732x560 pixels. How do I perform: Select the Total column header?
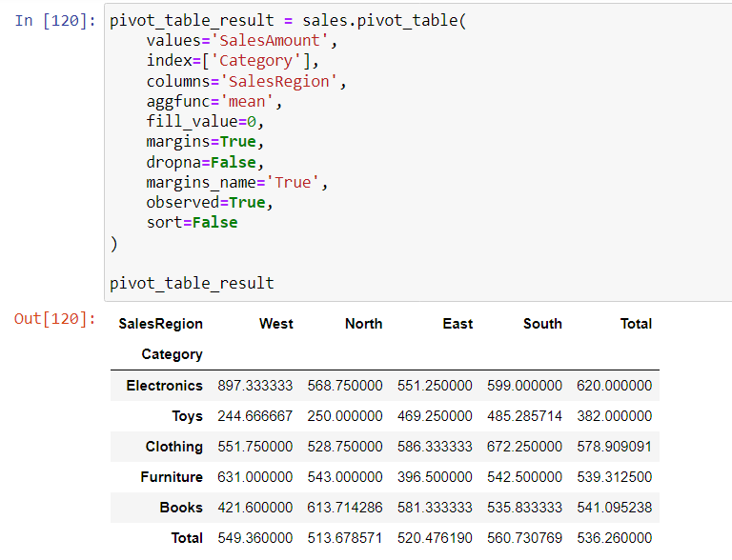636,324
